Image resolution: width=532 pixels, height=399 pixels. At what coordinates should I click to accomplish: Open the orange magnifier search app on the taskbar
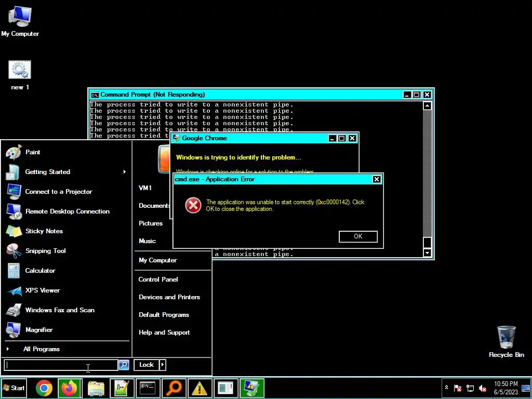(x=174, y=388)
